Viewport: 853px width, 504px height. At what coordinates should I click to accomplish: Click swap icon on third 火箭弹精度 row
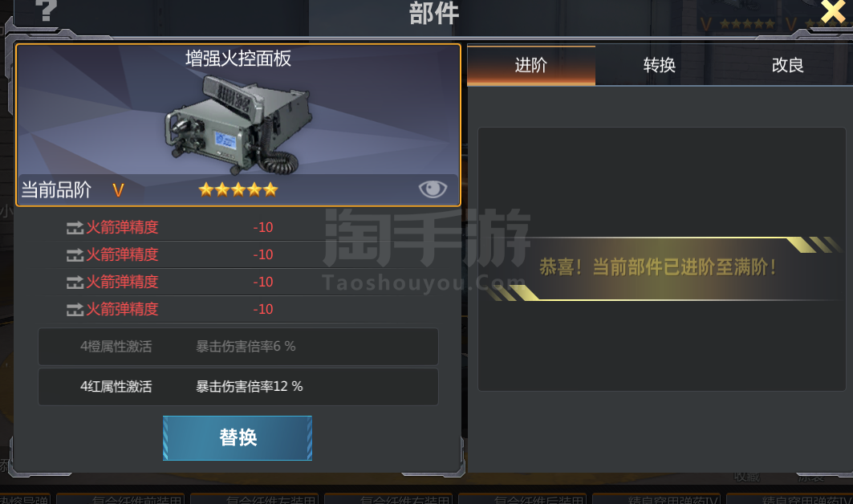click(x=75, y=282)
